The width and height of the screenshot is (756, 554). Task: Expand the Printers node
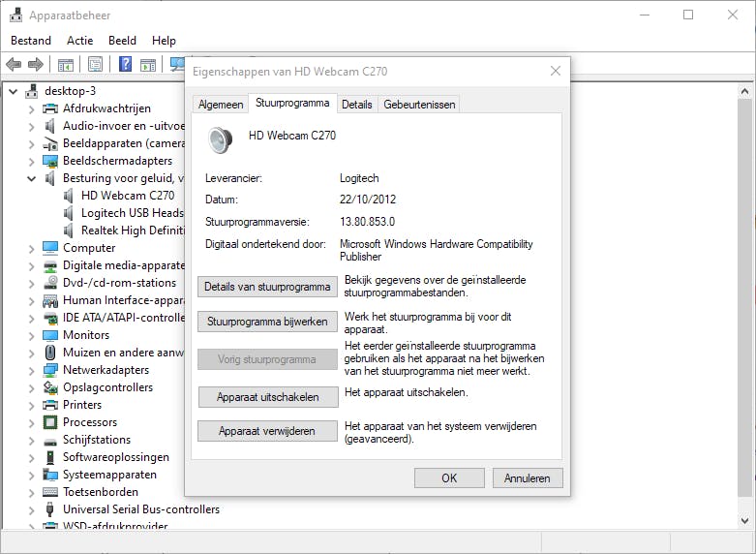pos(32,405)
